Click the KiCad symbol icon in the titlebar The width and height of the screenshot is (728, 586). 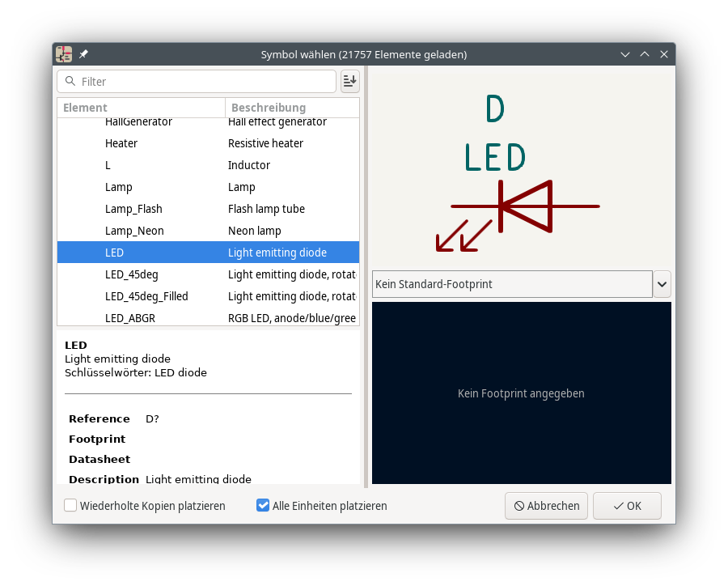click(63, 54)
